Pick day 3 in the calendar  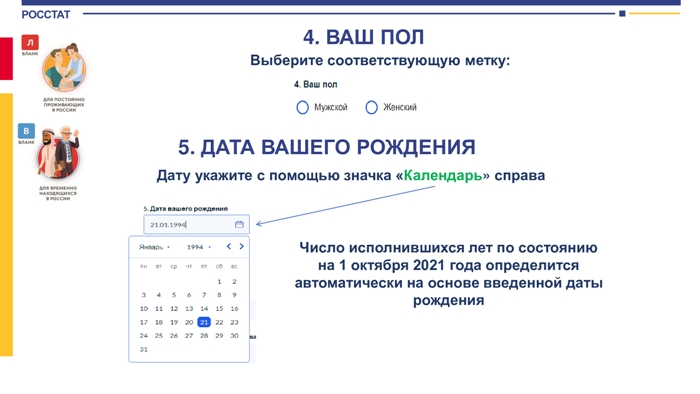coord(143,295)
